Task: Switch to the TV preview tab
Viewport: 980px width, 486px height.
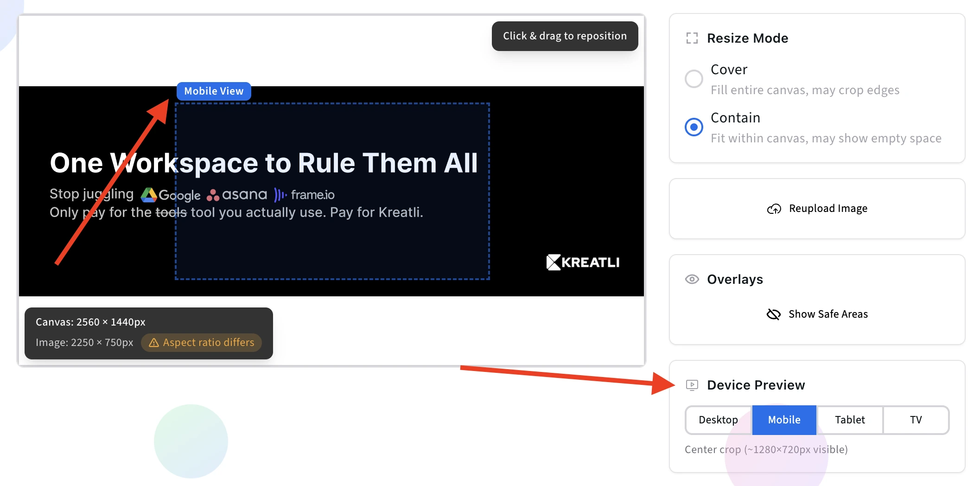Action: [x=916, y=420]
